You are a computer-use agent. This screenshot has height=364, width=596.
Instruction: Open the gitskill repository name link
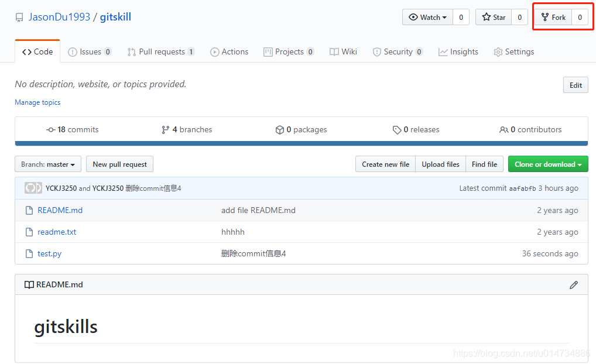point(115,17)
